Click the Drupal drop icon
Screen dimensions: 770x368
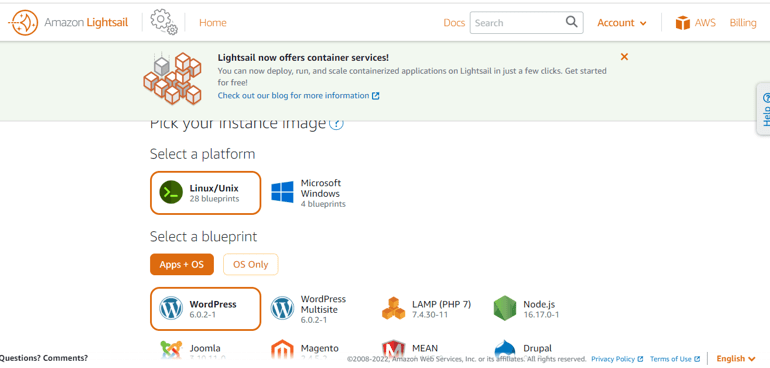coord(505,350)
